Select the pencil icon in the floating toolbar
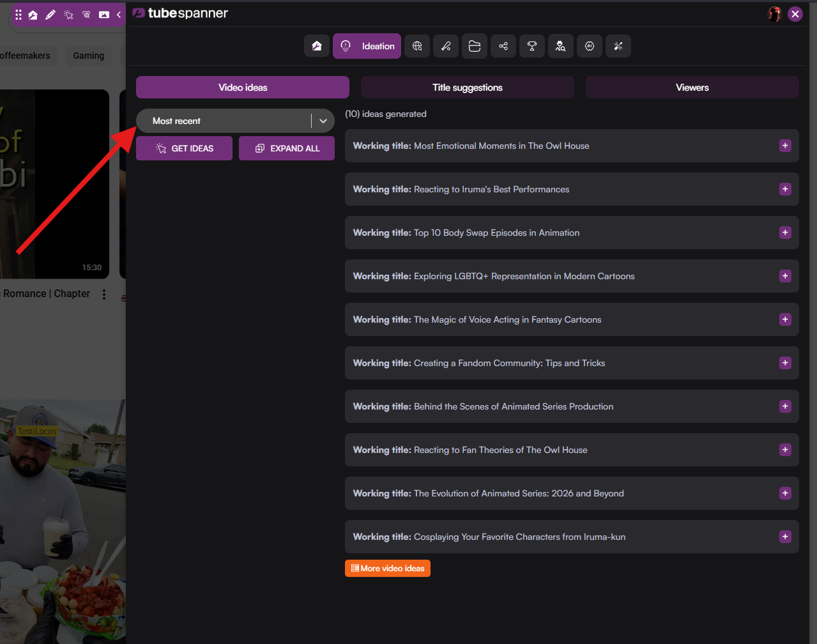Screen dimensions: 817x644 point(50,15)
